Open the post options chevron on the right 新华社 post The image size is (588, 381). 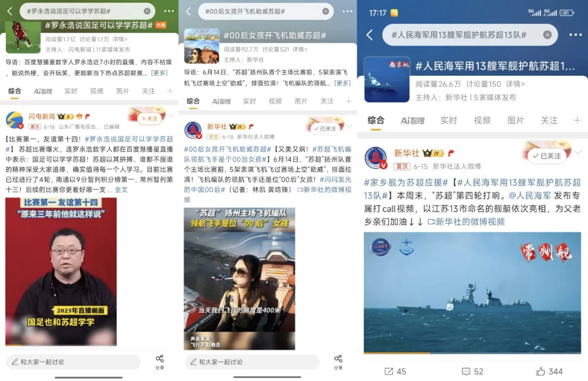pyautogui.click(x=578, y=152)
